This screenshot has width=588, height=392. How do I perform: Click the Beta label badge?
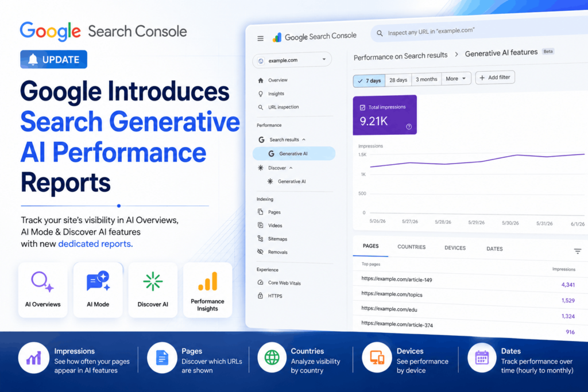point(548,51)
